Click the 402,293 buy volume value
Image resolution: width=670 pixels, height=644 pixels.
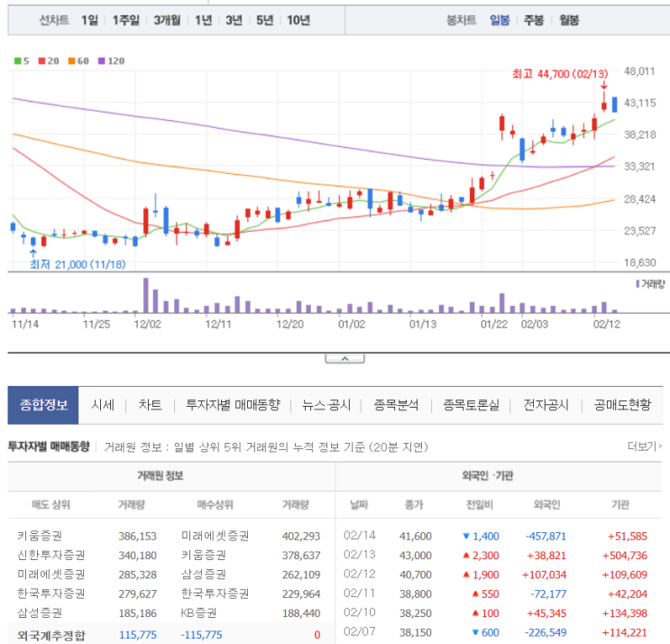(301, 536)
